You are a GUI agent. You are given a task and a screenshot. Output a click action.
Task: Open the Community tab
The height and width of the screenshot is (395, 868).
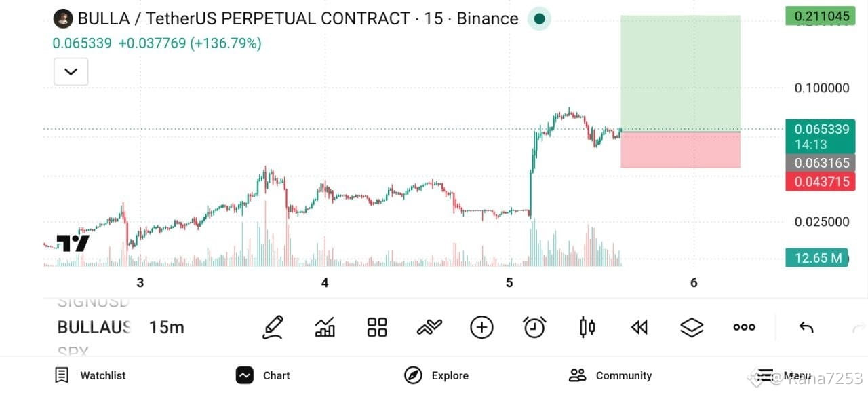coord(610,375)
